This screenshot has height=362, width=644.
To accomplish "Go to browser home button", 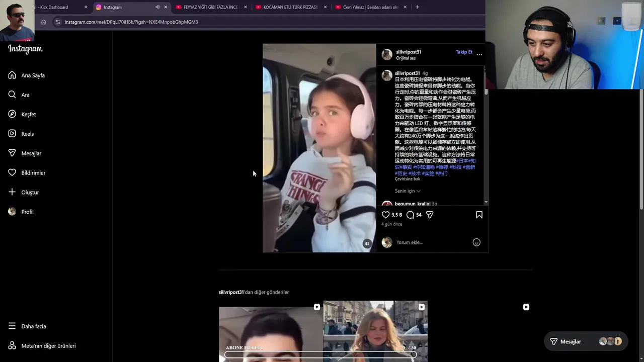I will pyautogui.click(x=44, y=22).
